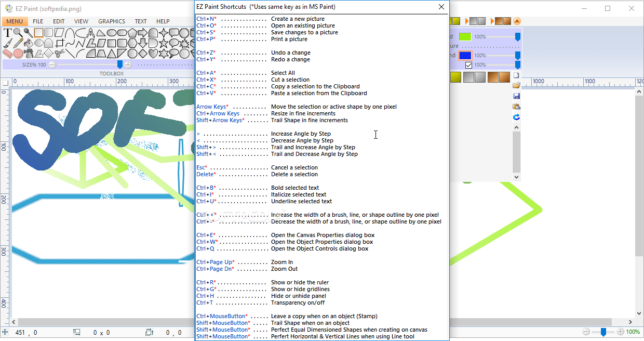
Task: Pick the Pencil tool
Action: click(18, 43)
